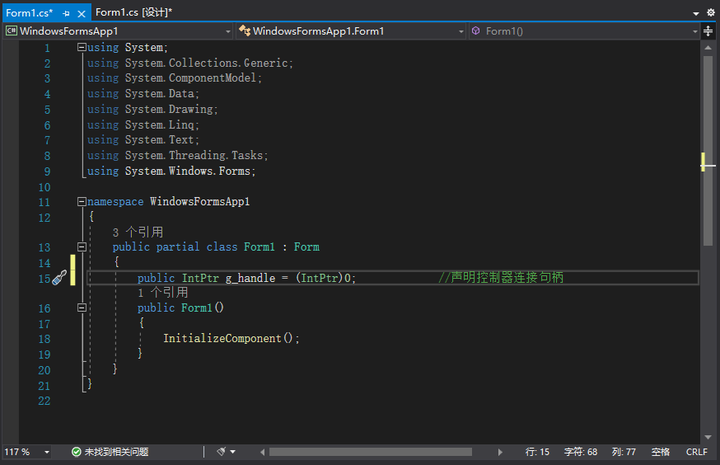Open the 117 % zoom dropdown
Viewport: 720px width, 465px height.
[x=47, y=452]
